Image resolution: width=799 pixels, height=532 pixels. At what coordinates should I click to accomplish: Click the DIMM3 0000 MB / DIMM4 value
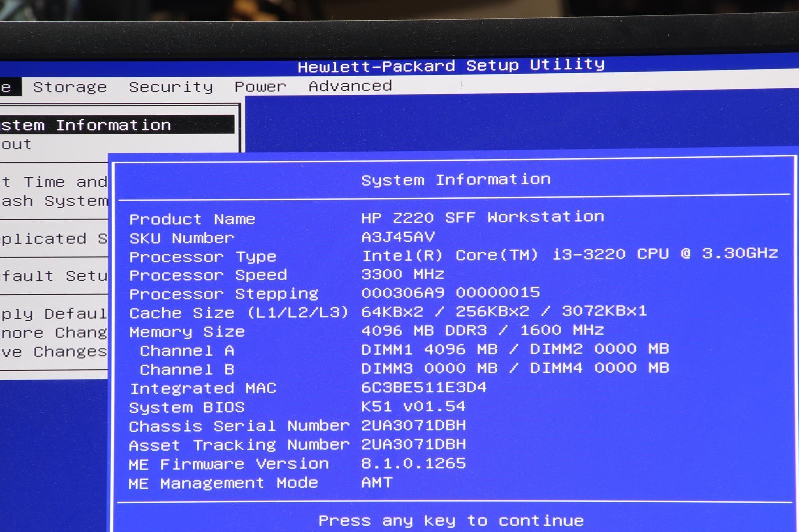pyautogui.click(x=515, y=368)
